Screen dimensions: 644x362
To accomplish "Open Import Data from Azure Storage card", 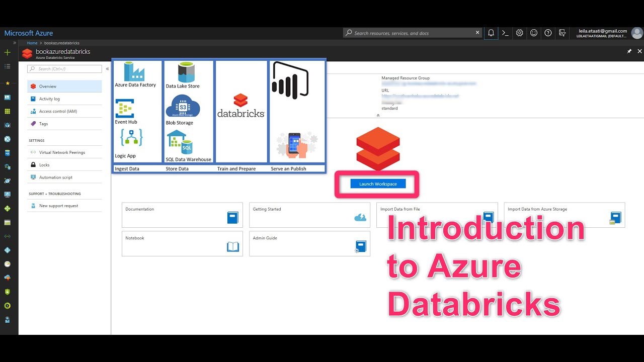I will click(x=565, y=215).
